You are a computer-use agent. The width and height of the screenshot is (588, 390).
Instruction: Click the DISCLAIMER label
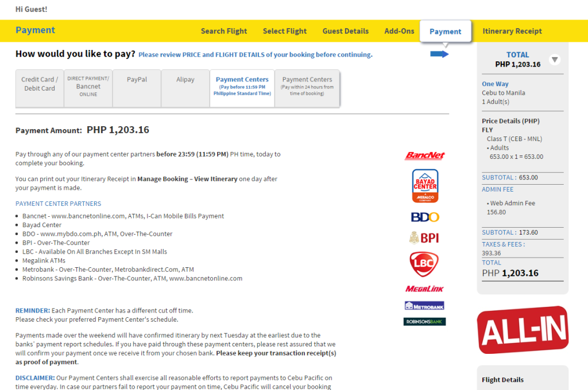35,378
